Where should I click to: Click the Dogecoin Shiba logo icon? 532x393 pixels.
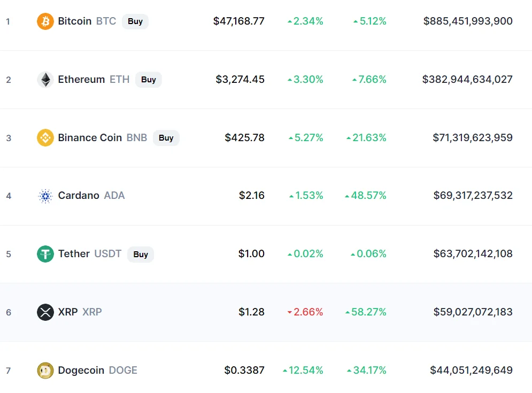click(45, 370)
